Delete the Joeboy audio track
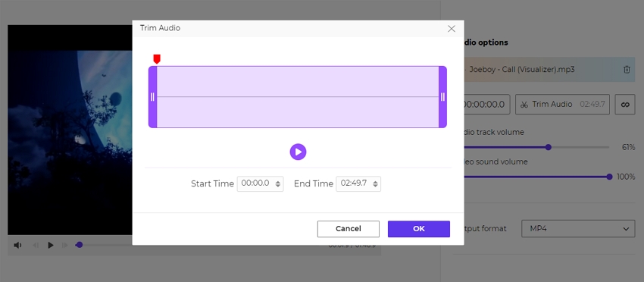Screen dimensions: 644x282 tap(627, 70)
